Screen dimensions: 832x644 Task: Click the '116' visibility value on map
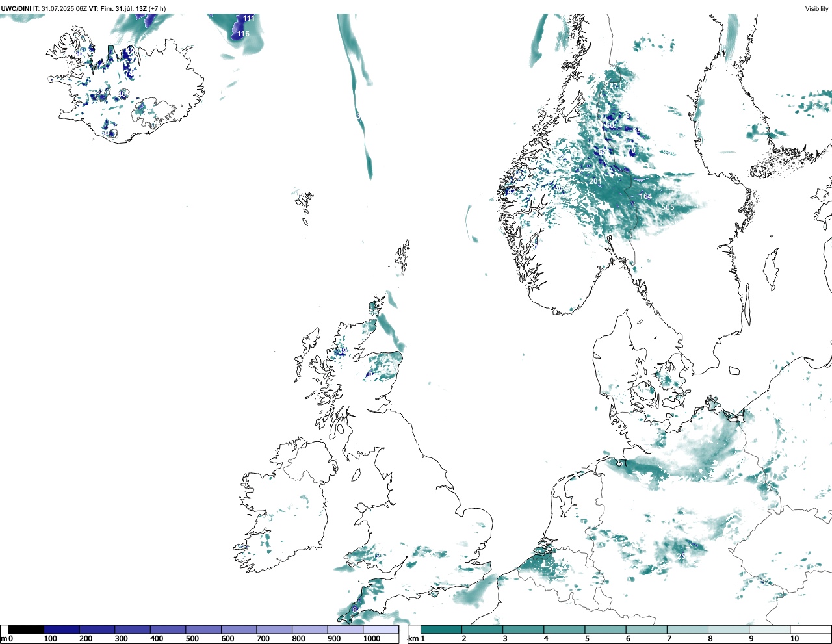point(243,34)
